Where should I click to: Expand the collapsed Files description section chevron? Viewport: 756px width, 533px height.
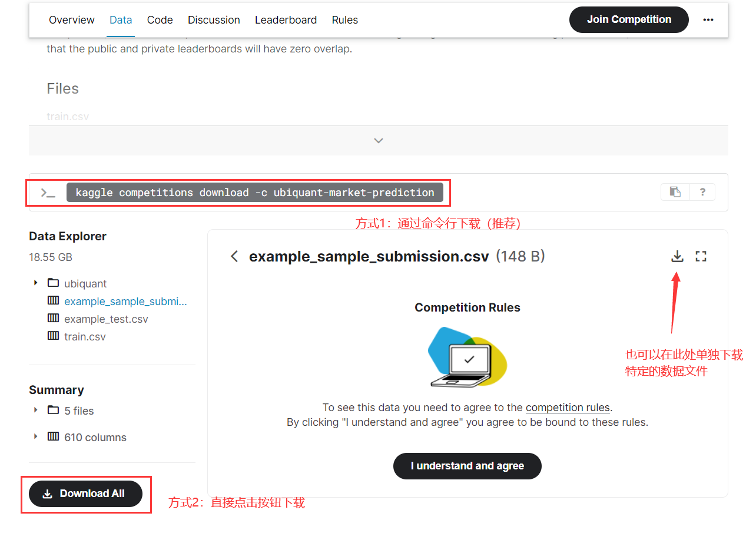point(378,140)
